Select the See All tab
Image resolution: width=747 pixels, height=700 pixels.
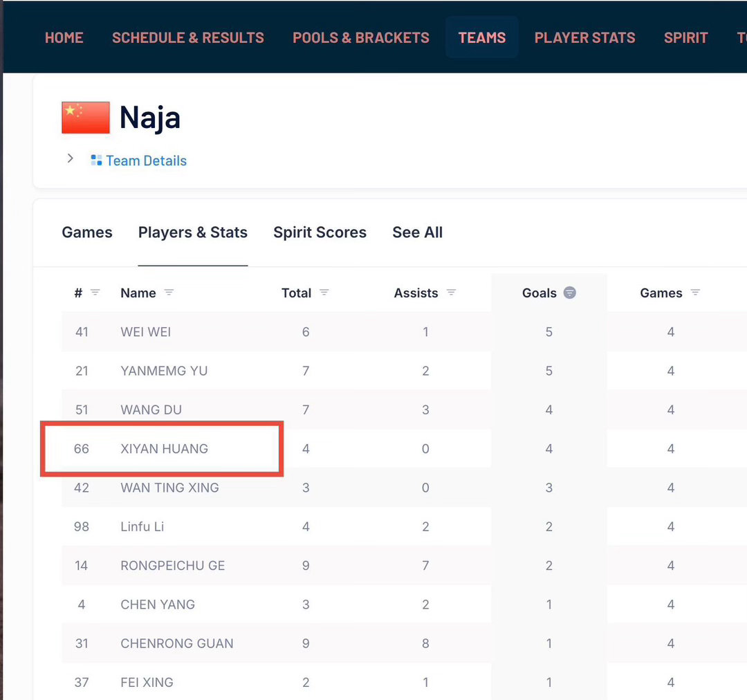(x=417, y=232)
